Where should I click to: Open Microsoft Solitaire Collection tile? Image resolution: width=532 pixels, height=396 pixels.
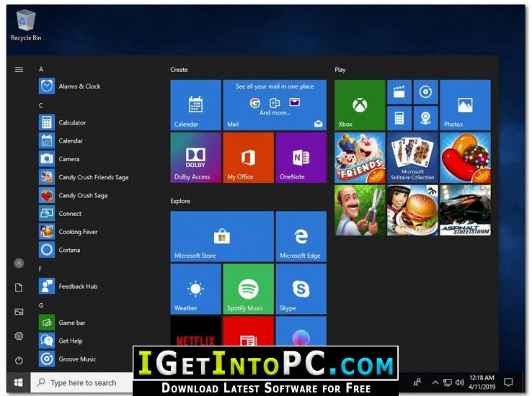[x=412, y=158]
